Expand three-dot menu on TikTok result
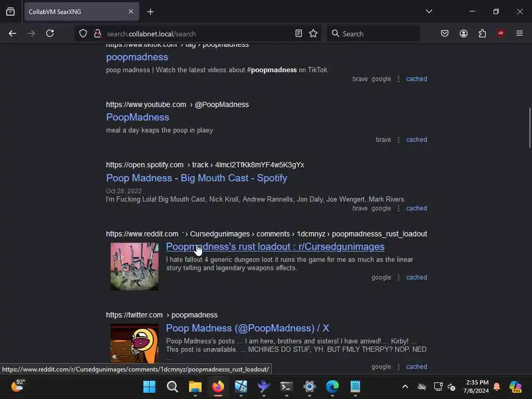The width and height of the screenshot is (532, 399). [x=398, y=79]
